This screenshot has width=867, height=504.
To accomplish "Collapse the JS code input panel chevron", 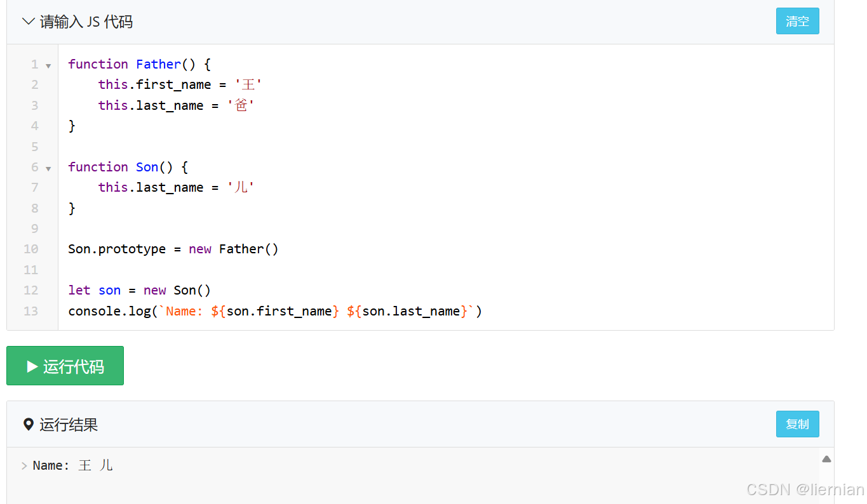I will (29, 22).
